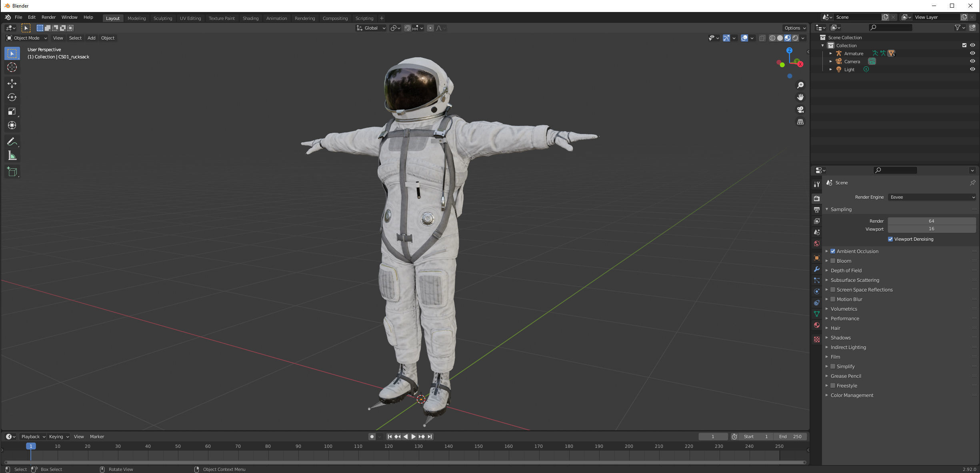Toggle the Ambient Occlusion checkbox

[x=833, y=251]
